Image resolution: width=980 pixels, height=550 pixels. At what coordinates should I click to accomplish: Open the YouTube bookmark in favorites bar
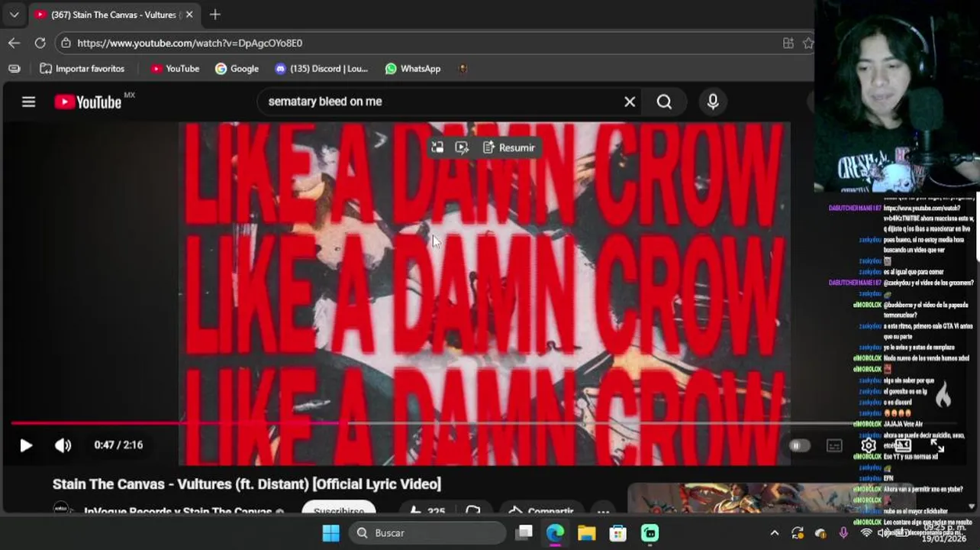click(175, 69)
